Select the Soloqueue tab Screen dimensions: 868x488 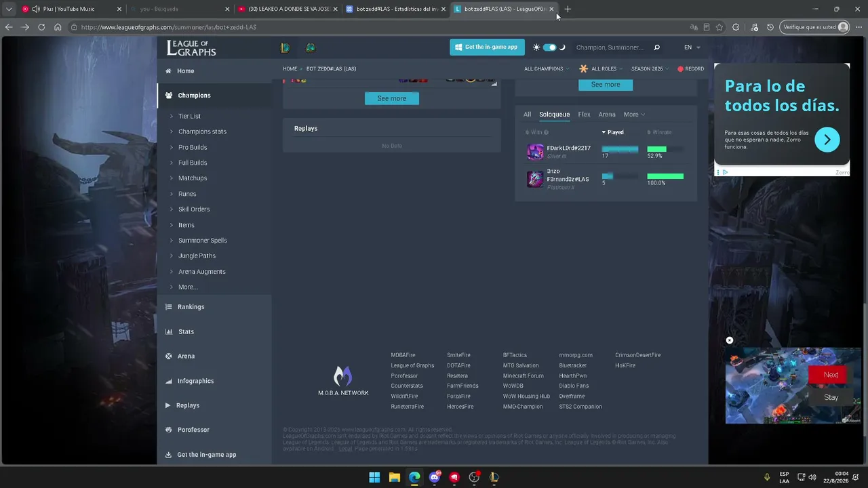[x=554, y=115]
